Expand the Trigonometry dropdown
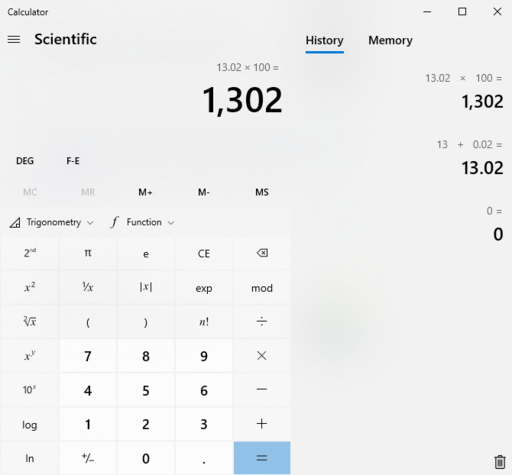The height and width of the screenshot is (475, 512). [51, 222]
